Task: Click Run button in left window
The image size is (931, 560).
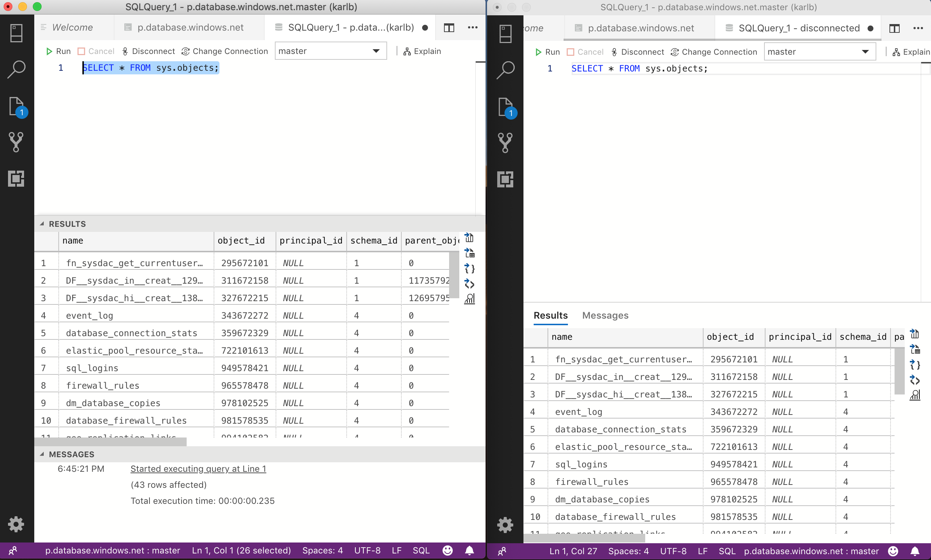Action: 58,51
